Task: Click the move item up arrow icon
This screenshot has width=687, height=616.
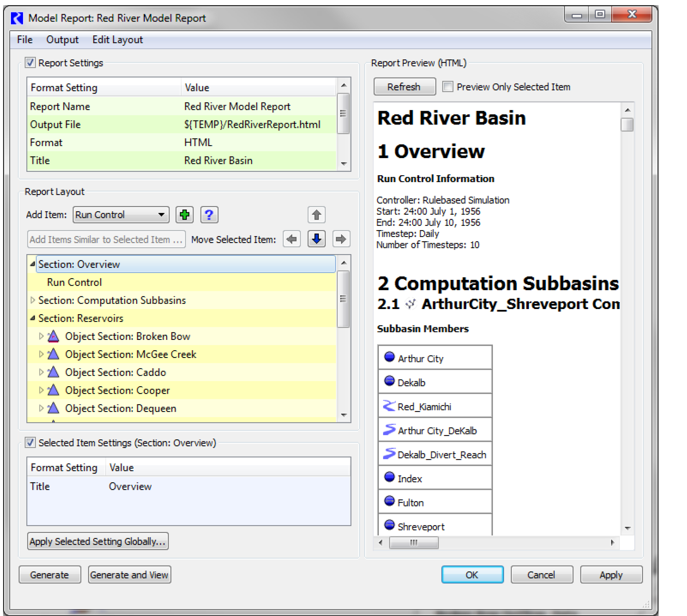Action: tap(316, 215)
